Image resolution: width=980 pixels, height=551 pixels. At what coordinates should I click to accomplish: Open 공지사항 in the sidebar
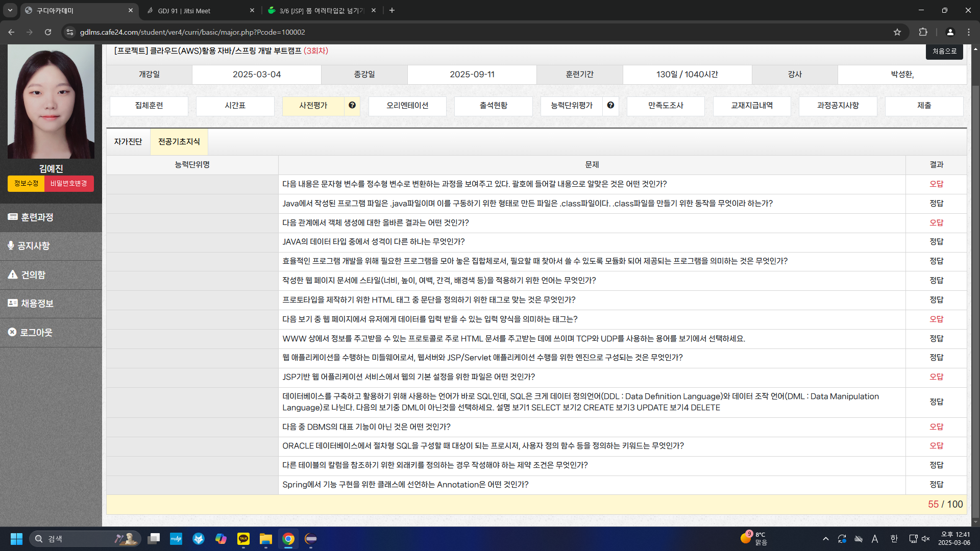tap(34, 246)
